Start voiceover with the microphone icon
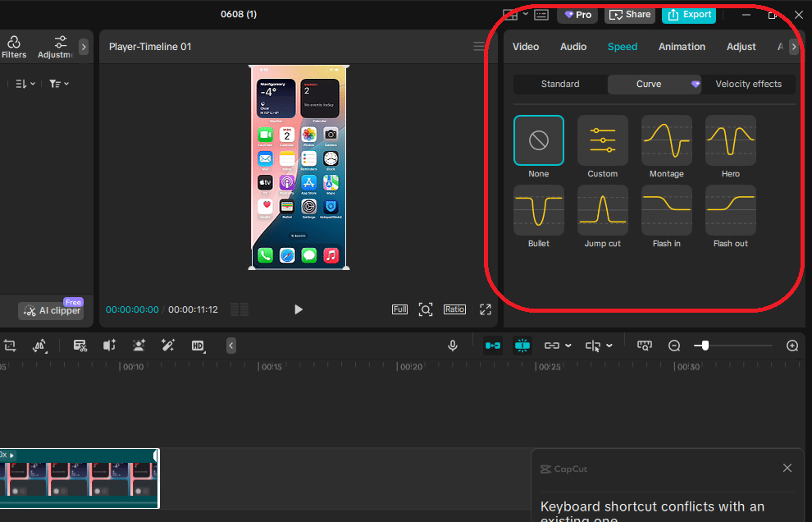 (453, 346)
